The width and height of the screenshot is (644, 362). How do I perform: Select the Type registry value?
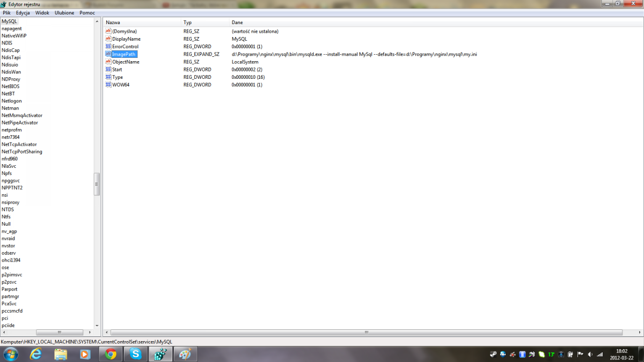tap(117, 77)
